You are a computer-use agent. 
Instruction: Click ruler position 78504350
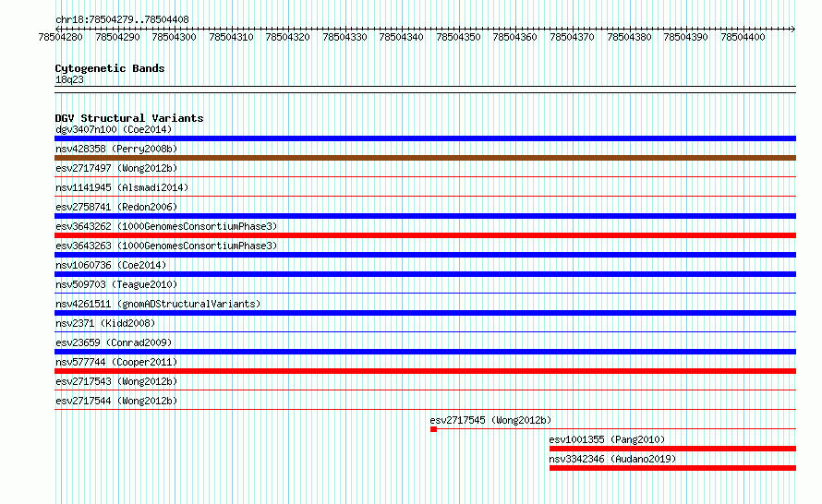pyautogui.click(x=458, y=37)
